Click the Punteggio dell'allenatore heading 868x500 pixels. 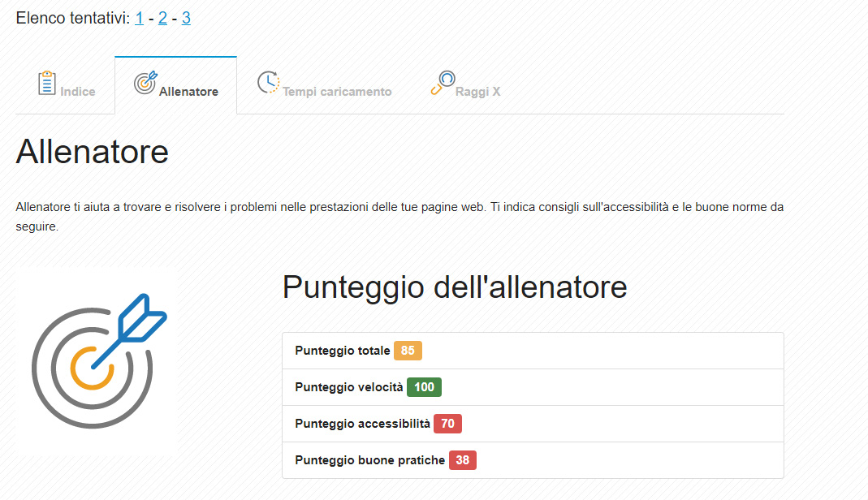coord(453,287)
